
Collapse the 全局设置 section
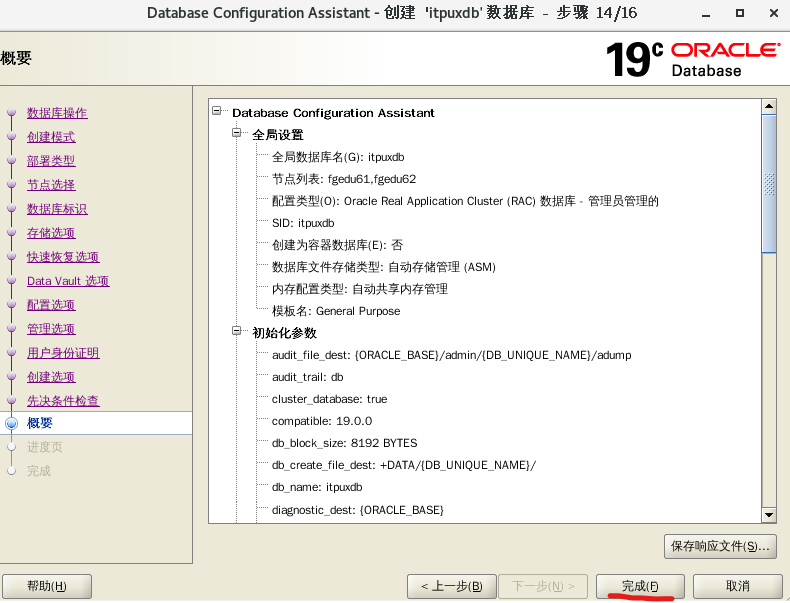tap(236, 132)
